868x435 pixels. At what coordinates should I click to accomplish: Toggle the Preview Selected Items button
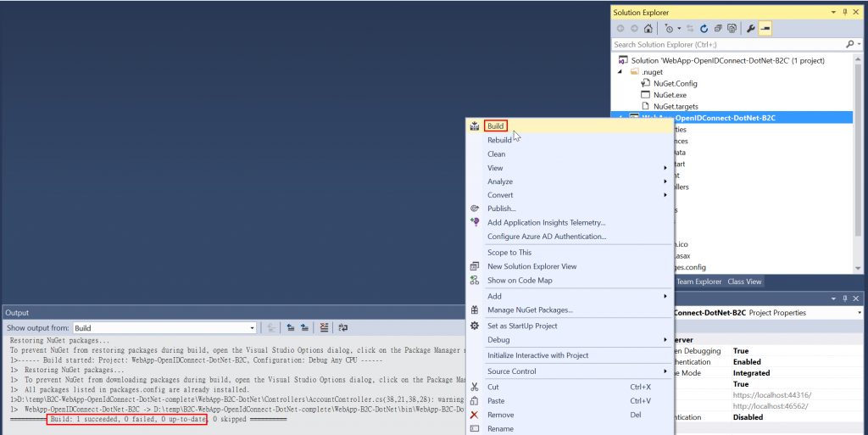[x=765, y=28]
